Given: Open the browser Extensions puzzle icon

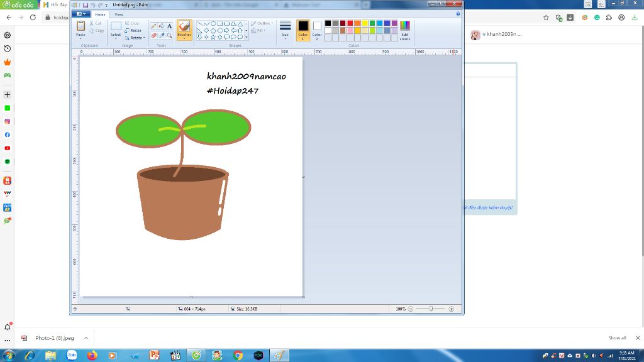Looking at the screenshot, I should coord(609,18).
